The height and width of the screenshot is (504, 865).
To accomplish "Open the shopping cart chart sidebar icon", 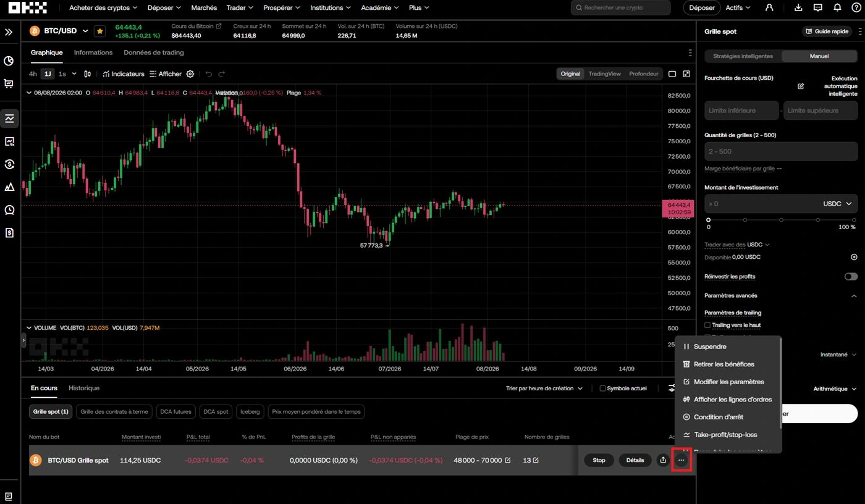I will [x=9, y=83].
